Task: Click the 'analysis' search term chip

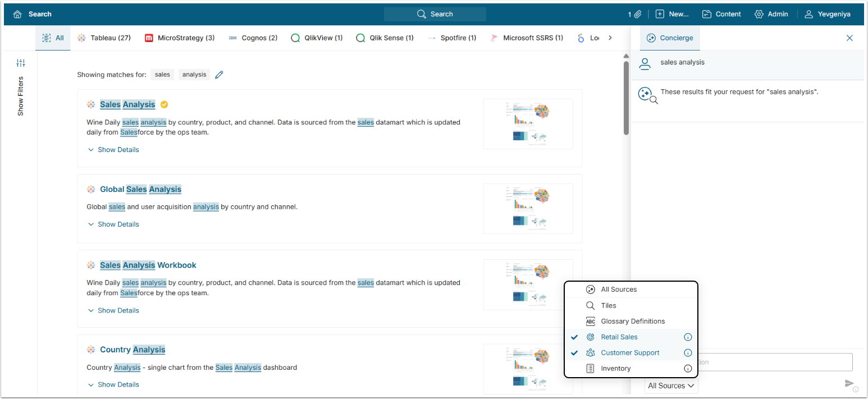Action: (194, 75)
